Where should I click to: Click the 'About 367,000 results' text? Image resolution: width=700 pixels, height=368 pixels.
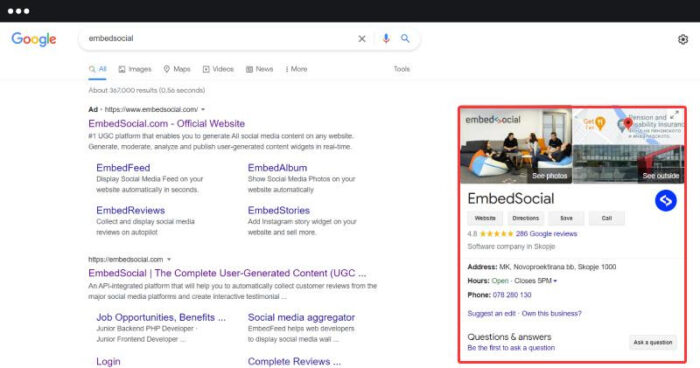[x=147, y=90]
